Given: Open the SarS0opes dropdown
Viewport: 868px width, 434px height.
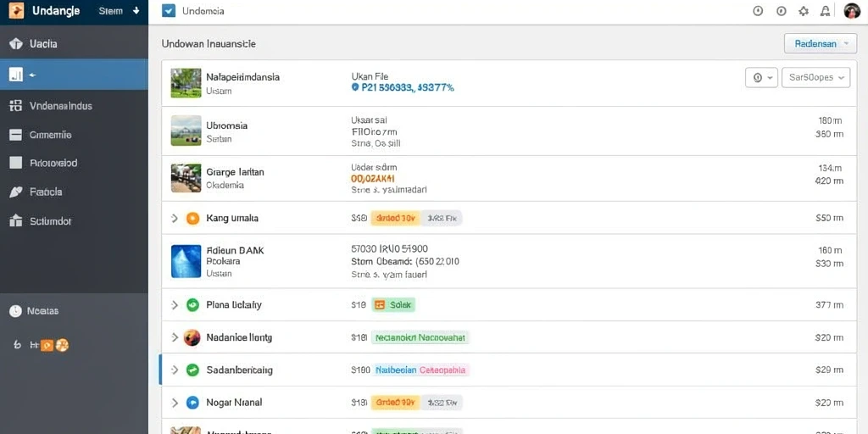Looking at the screenshot, I should [x=816, y=77].
